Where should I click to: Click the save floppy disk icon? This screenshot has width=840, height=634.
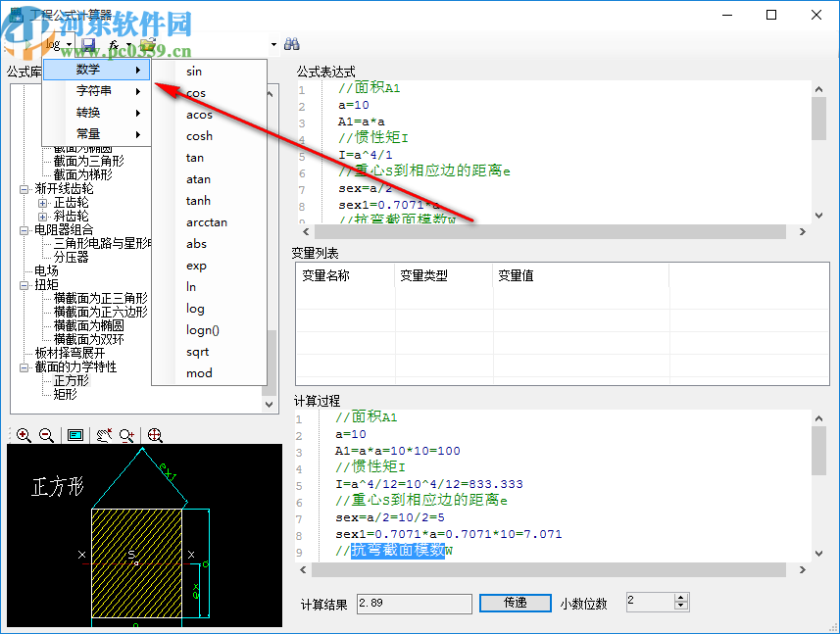(88, 44)
